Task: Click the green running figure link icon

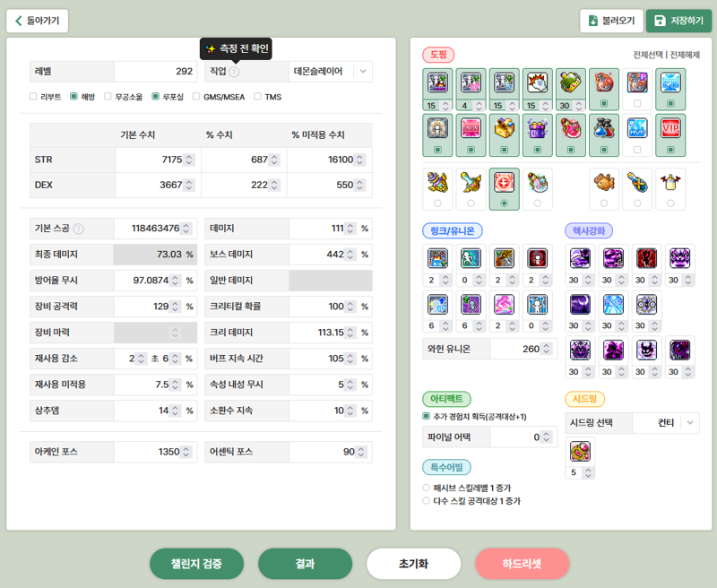Action: pos(471,258)
